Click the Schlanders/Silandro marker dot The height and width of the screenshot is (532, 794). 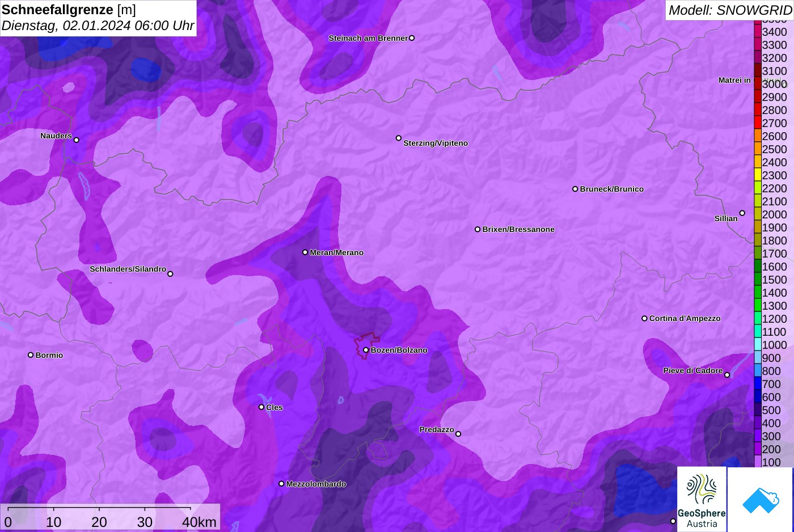(170, 274)
